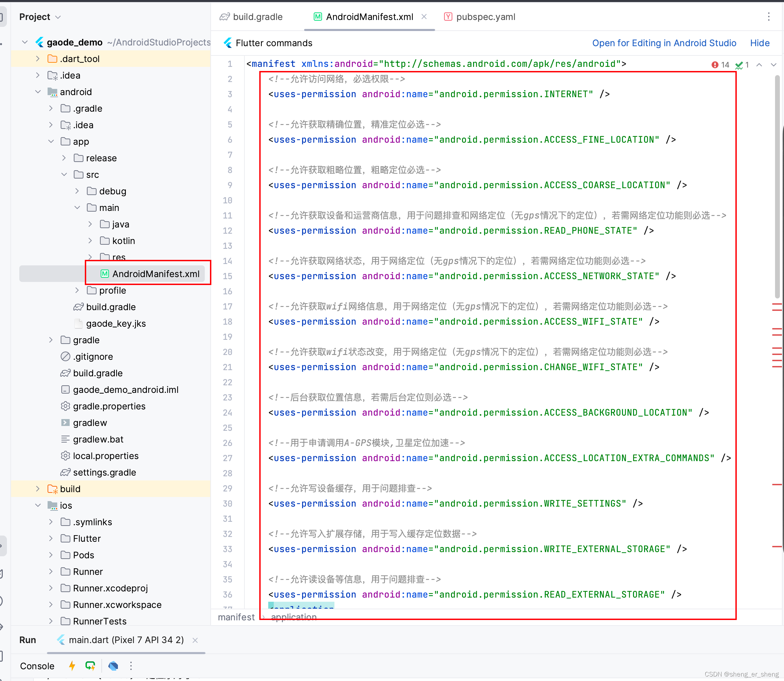Viewport: 784px width, 681px height.
Task: Click line 3 INTERNET permission text
Action: click(x=439, y=94)
